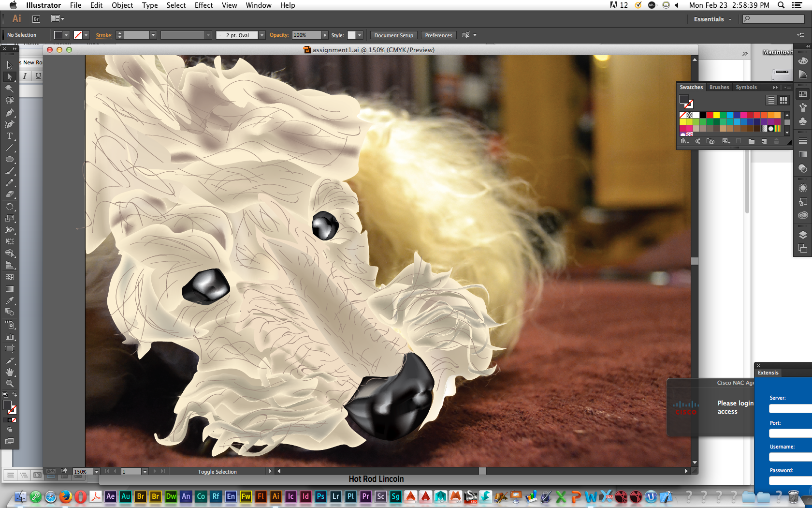Select the Type tool
The image size is (812, 508).
9,136
